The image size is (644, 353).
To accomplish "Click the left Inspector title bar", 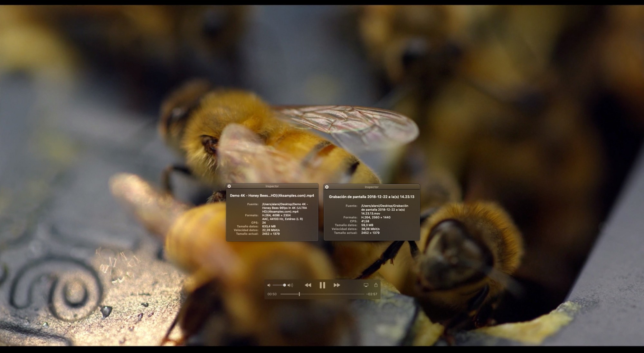I will pyautogui.click(x=272, y=186).
